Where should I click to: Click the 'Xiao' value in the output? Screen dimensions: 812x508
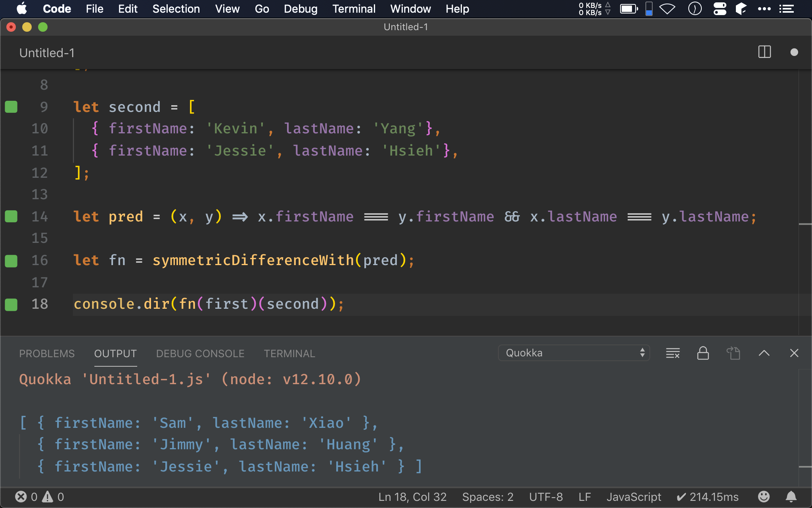tap(326, 423)
